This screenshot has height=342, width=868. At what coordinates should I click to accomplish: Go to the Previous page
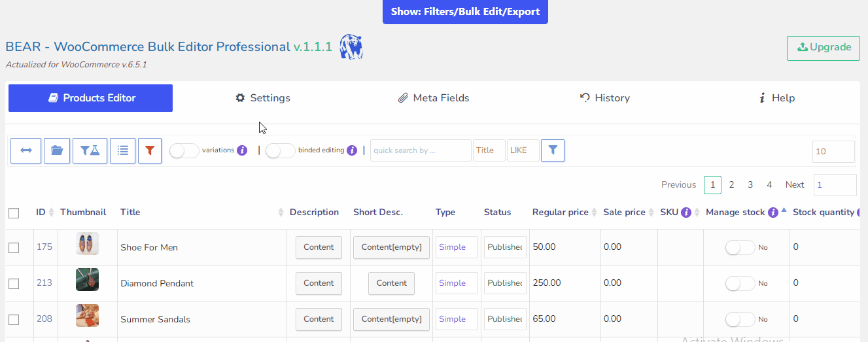[x=678, y=185]
